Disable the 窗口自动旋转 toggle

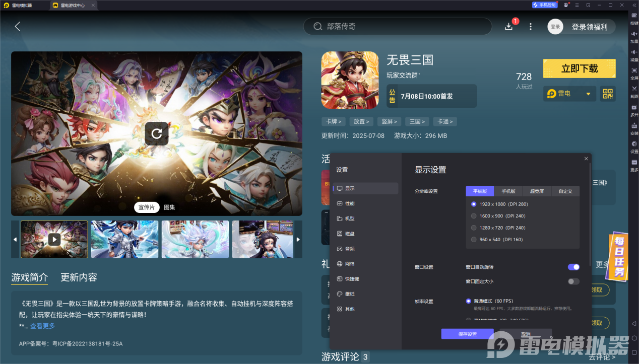click(573, 267)
